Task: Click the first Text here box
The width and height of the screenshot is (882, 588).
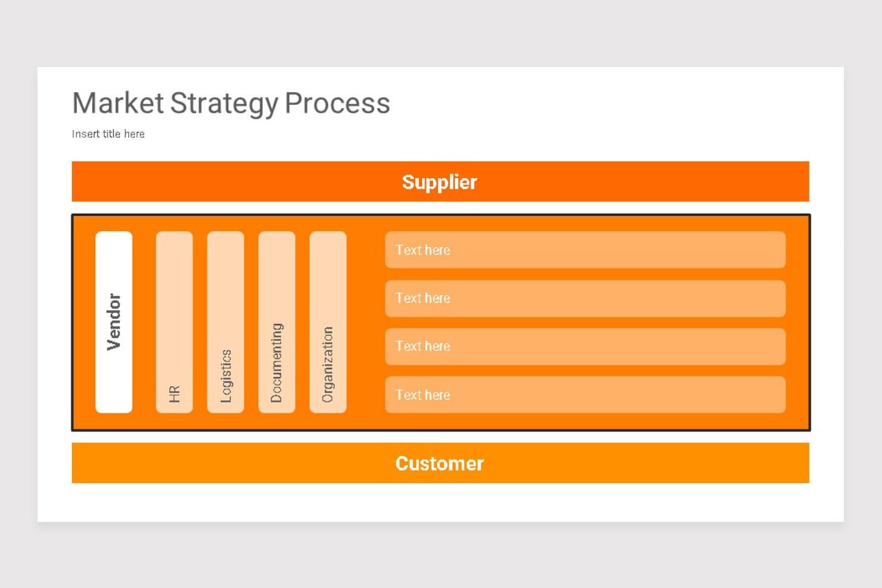Action: [585, 250]
